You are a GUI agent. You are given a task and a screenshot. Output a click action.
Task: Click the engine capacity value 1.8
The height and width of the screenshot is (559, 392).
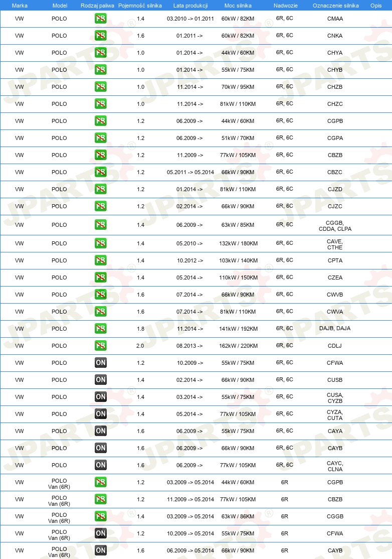(141, 329)
